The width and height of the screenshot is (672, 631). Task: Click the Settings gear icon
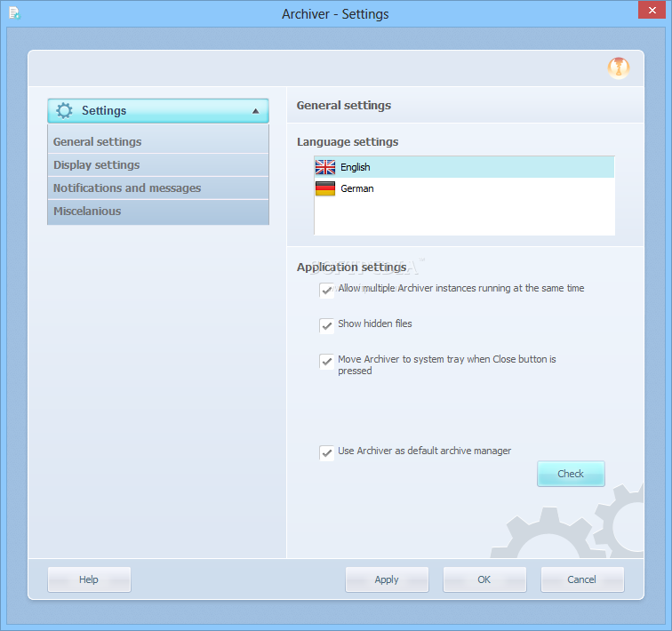(64, 110)
